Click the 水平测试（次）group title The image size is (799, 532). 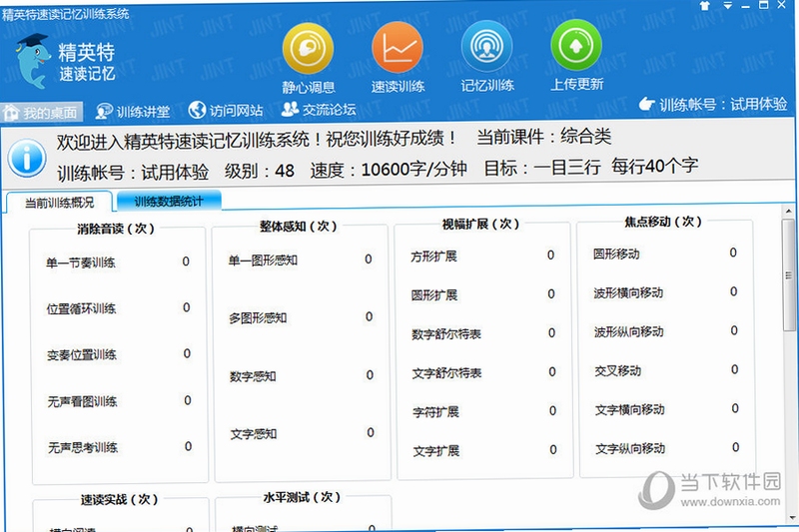tap(302, 497)
